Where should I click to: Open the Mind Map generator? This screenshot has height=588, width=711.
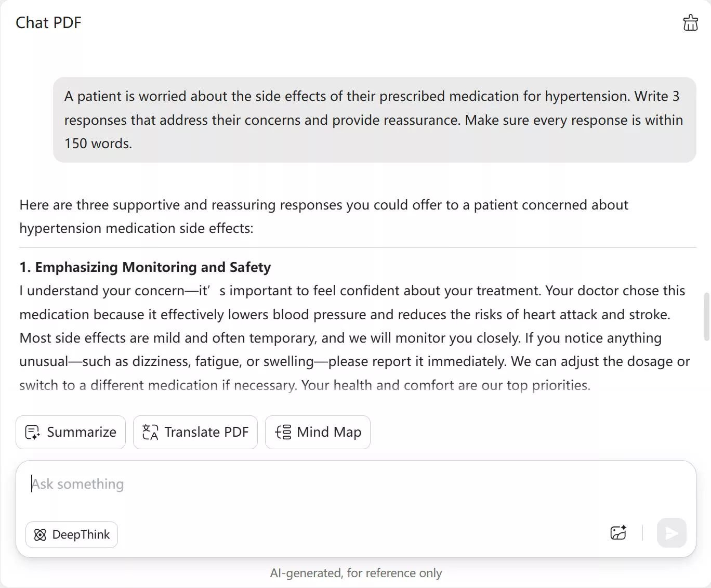(318, 432)
